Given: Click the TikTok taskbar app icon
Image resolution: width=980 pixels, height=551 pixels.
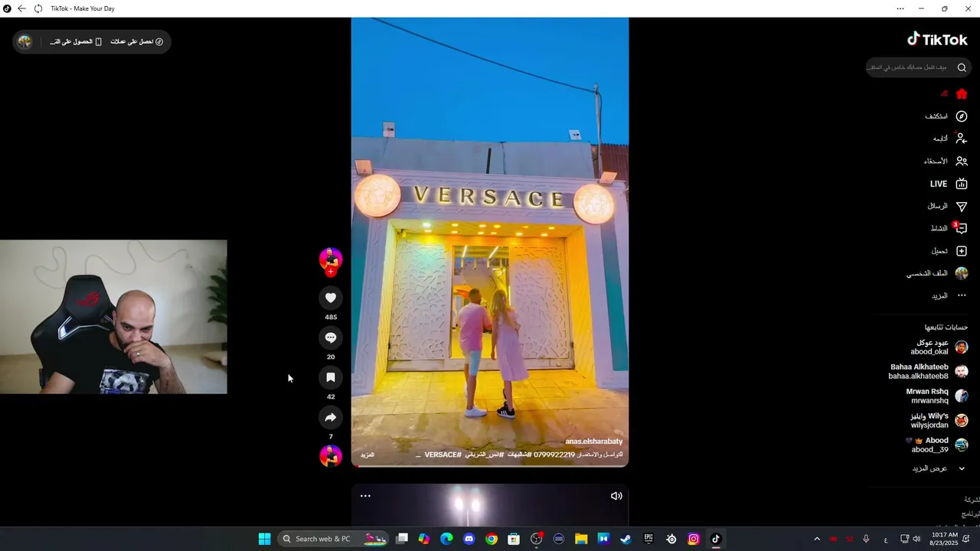Looking at the screenshot, I should [x=716, y=539].
